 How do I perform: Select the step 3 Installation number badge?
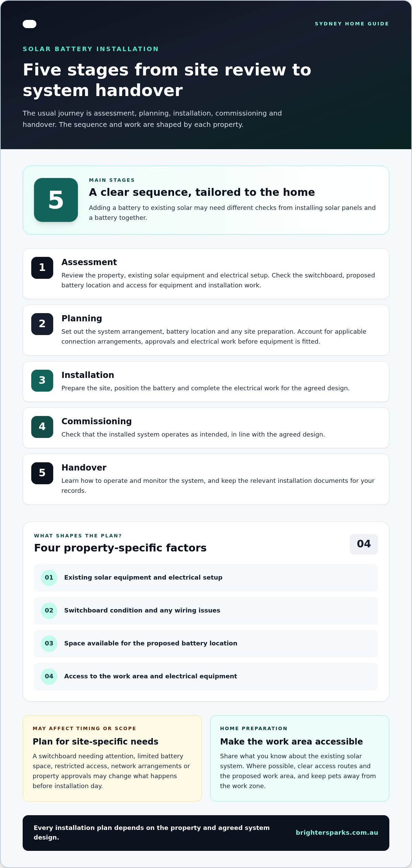pyautogui.click(x=42, y=381)
